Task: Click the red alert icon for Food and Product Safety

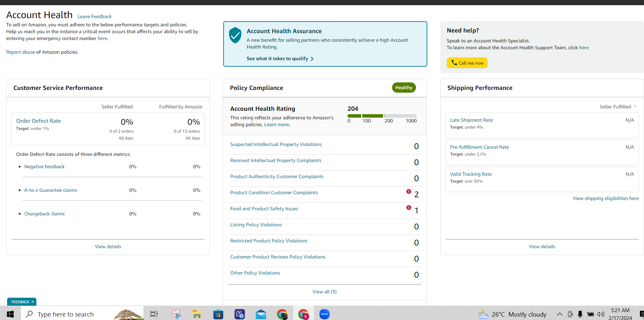Action: coord(408,208)
